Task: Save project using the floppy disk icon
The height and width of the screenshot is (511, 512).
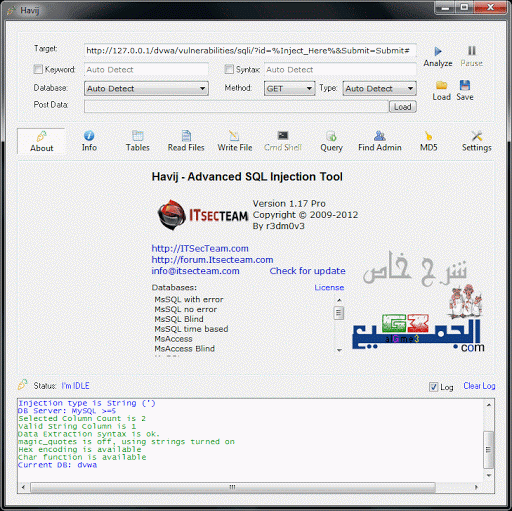Action: coord(465,85)
